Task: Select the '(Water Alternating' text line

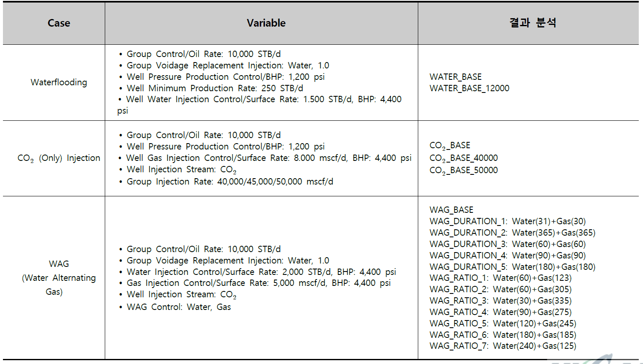Action: (x=59, y=278)
